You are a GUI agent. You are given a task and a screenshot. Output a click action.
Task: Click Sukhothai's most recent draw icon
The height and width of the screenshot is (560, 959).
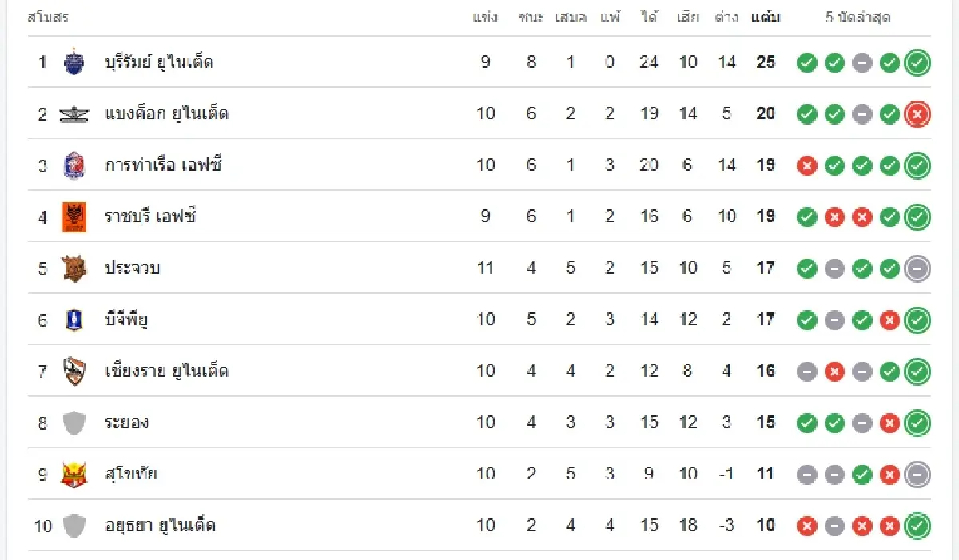[917, 475]
